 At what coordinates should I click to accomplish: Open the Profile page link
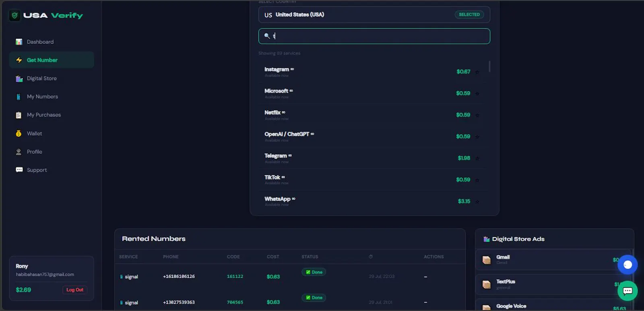[52, 152]
